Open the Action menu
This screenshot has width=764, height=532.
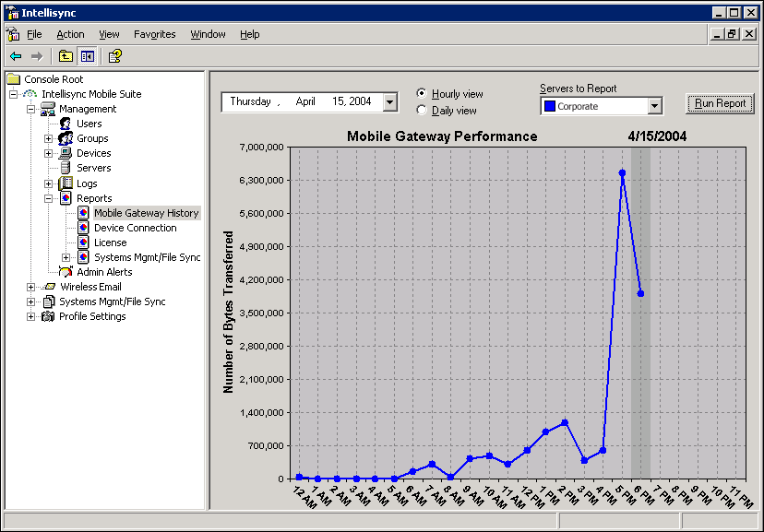(70, 34)
